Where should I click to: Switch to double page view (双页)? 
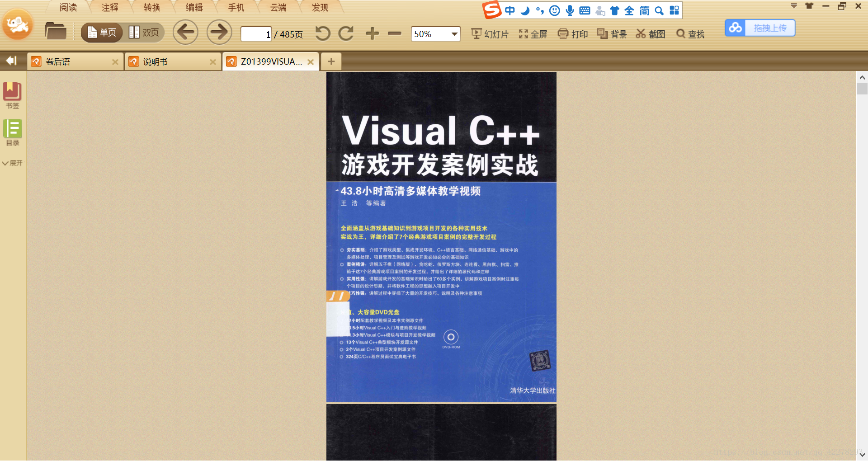point(144,33)
